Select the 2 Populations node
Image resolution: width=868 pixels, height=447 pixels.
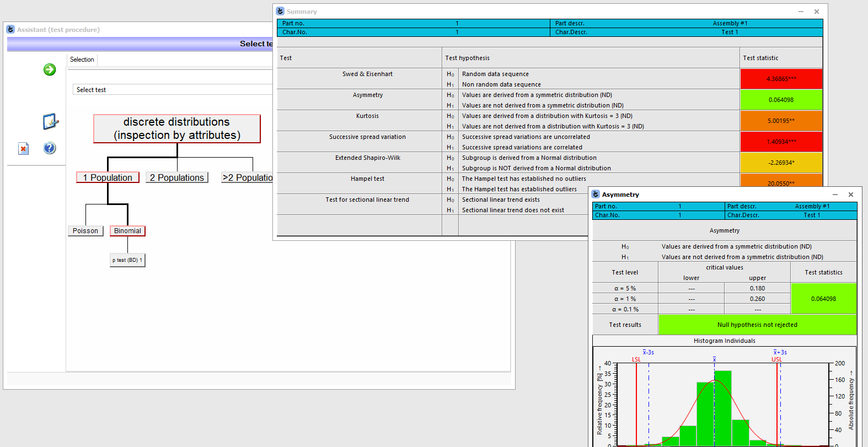177,177
